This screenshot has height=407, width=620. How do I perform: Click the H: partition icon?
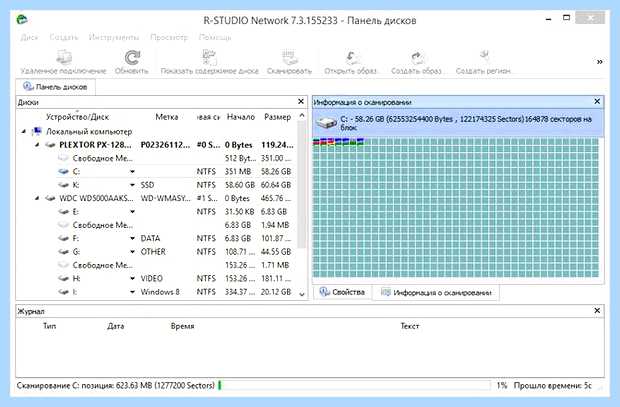(63, 278)
